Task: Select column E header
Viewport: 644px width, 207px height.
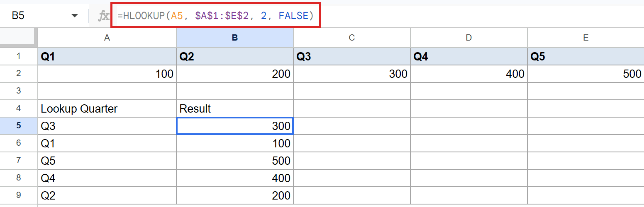Action: 586,38
